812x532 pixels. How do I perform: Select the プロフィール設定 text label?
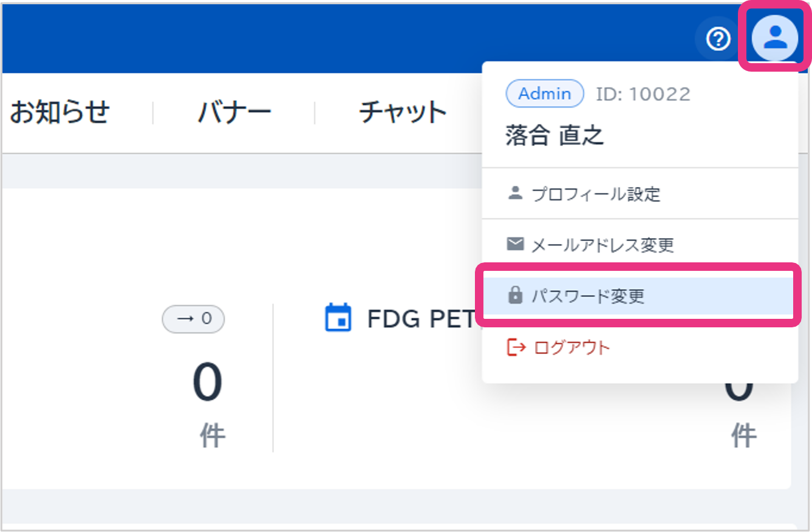click(x=596, y=194)
